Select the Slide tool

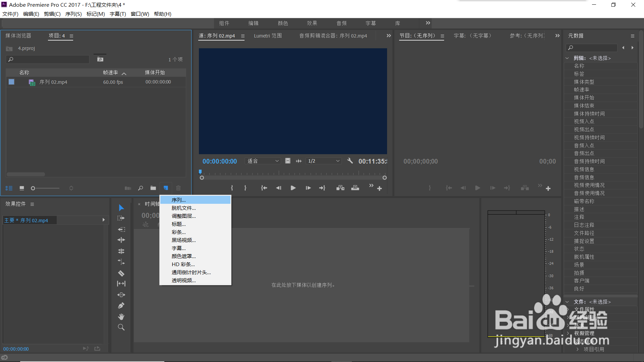(121, 295)
